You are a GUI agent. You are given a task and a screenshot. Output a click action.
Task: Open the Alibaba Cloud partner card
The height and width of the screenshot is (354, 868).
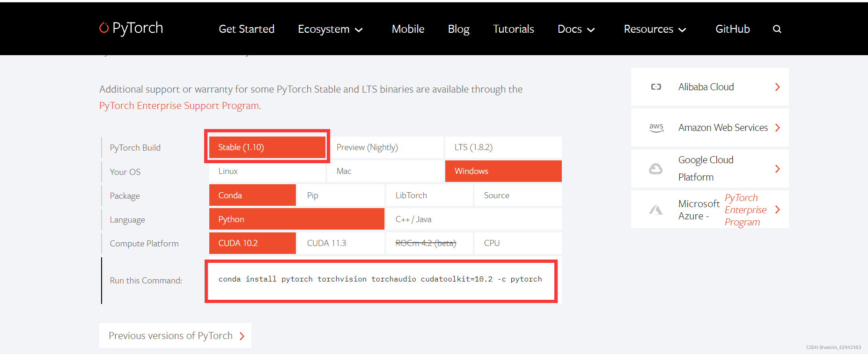click(x=710, y=87)
